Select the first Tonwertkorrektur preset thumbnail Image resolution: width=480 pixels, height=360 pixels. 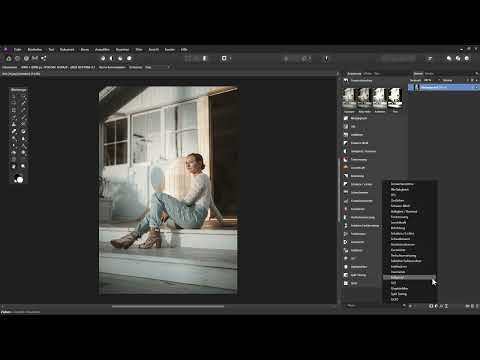tap(349, 98)
